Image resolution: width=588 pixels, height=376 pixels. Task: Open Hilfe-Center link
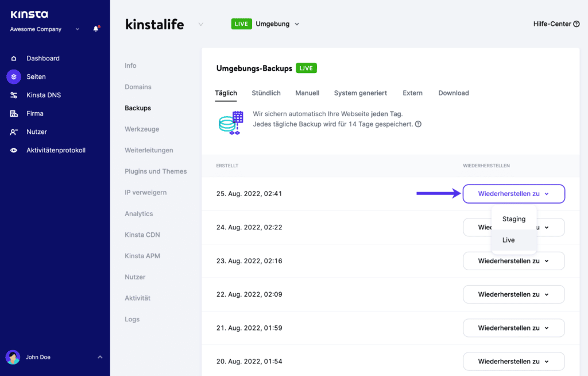pos(556,24)
